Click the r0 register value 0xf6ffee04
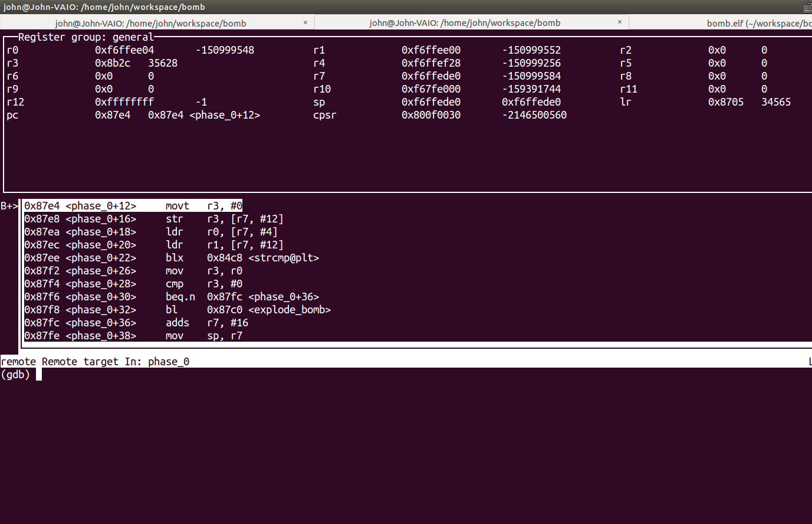This screenshot has width=812, height=524. tap(124, 50)
